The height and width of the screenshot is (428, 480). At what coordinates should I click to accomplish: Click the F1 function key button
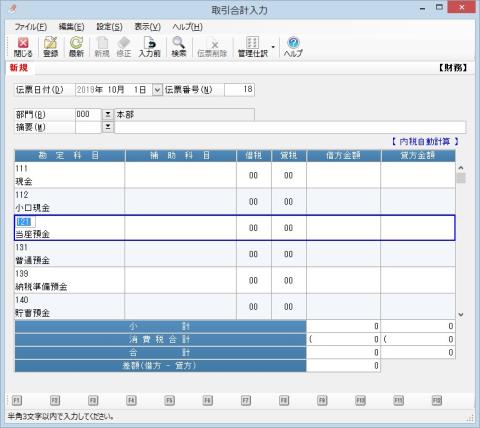(x=17, y=400)
